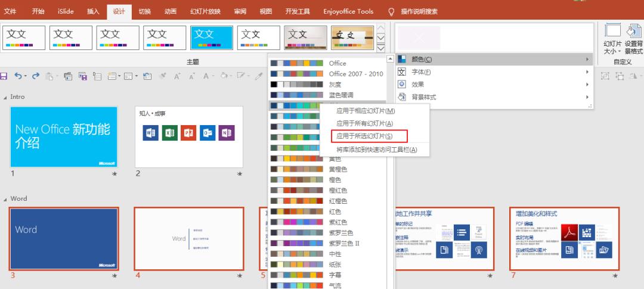Select the Office color scheme
This screenshot has width=644, height=289.
(327, 63)
